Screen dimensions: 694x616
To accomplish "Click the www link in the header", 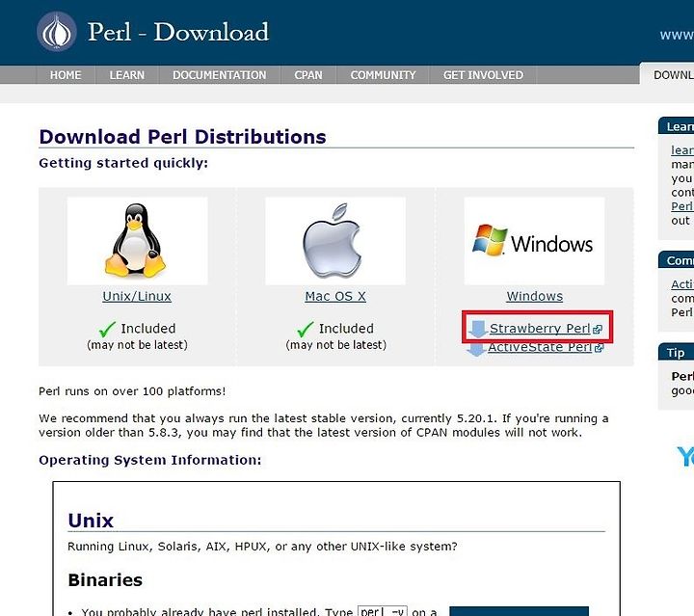I will 677,35.
